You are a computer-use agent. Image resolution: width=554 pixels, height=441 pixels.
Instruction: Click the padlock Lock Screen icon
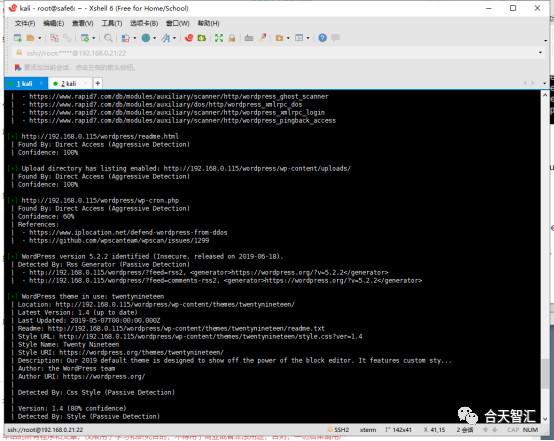[232, 38]
